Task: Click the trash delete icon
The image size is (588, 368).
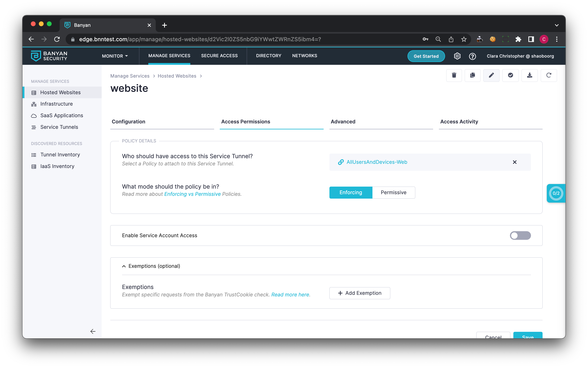Action: coord(454,75)
